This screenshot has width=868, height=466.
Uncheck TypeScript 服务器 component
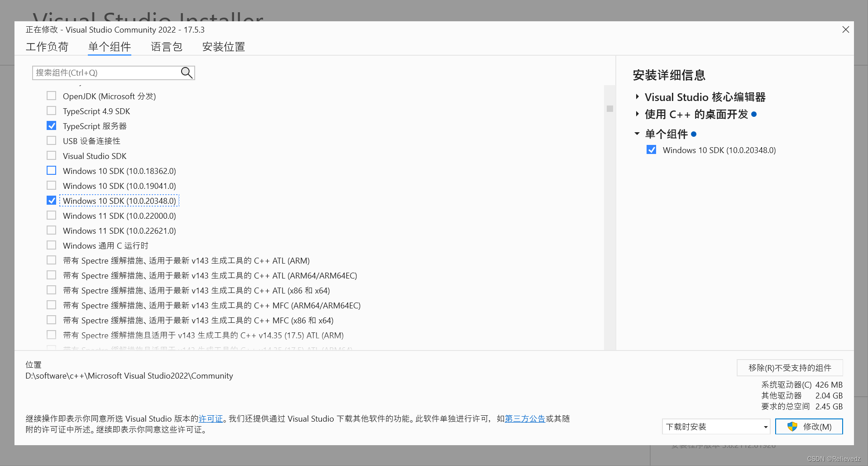(51, 125)
